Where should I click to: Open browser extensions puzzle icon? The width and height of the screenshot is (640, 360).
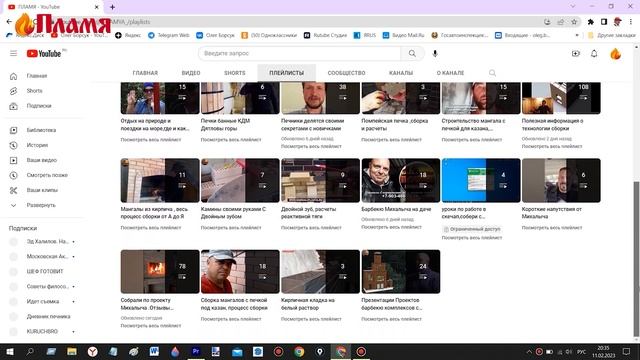[x=590, y=22]
